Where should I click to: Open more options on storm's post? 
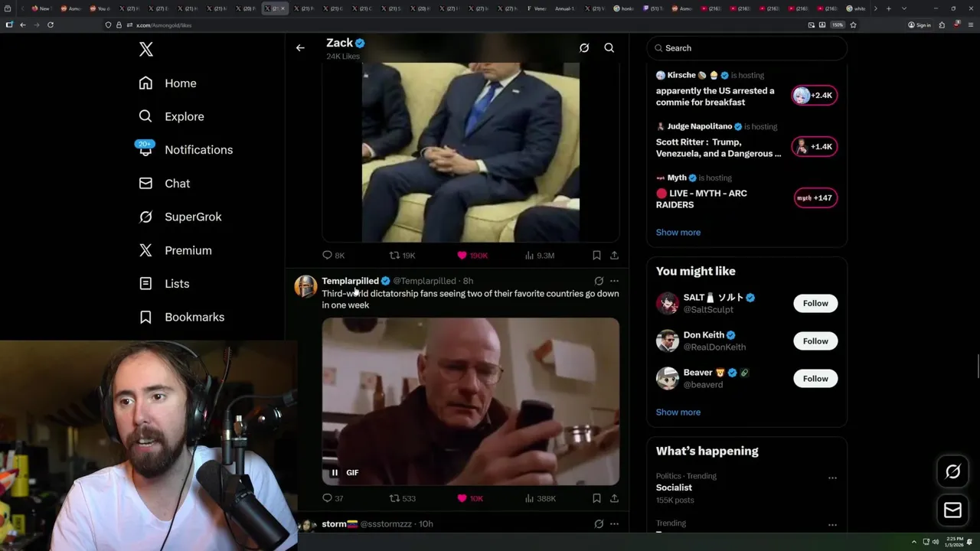(x=614, y=524)
